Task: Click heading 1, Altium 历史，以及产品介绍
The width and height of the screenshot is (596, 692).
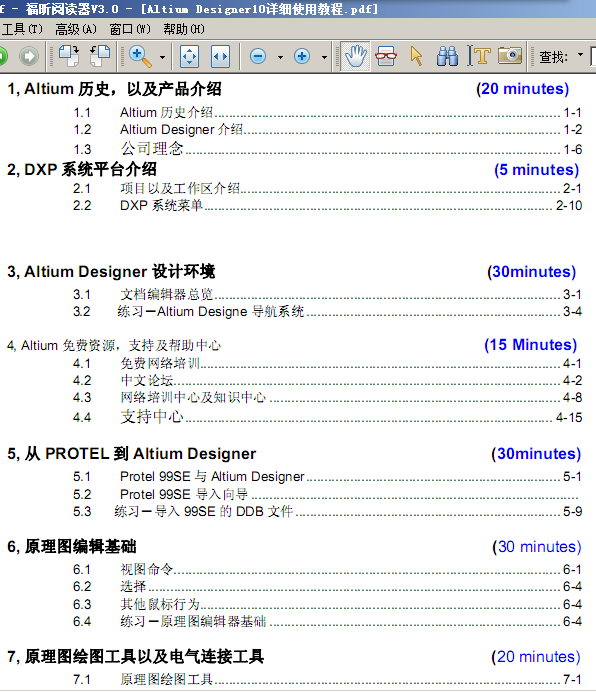Action: (x=114, y=89)
